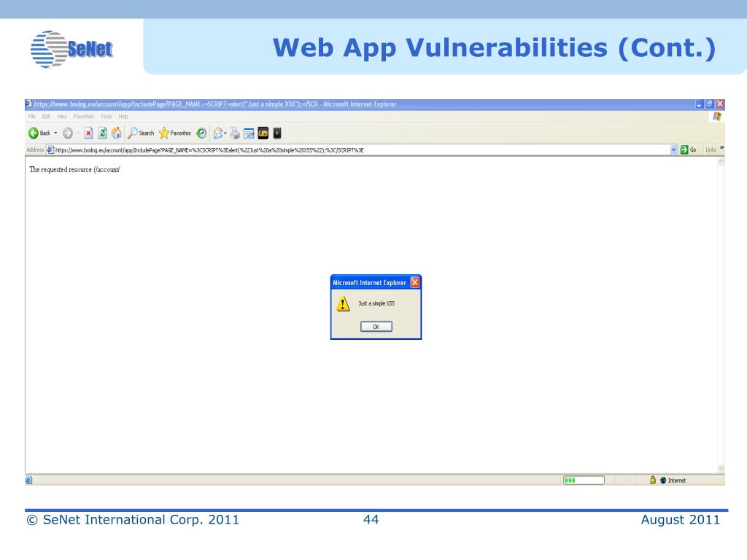Open the Edit menu
The image size is (747, 560).
(46, 117)
